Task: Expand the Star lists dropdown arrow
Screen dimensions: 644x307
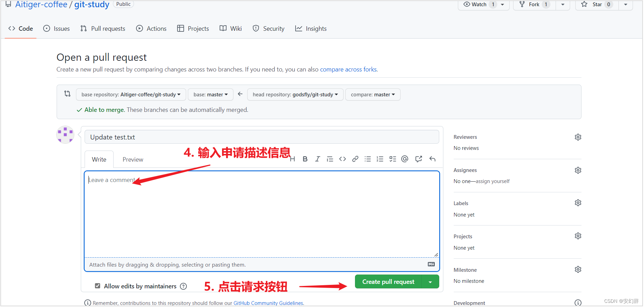Action: (x=626, y=4)
